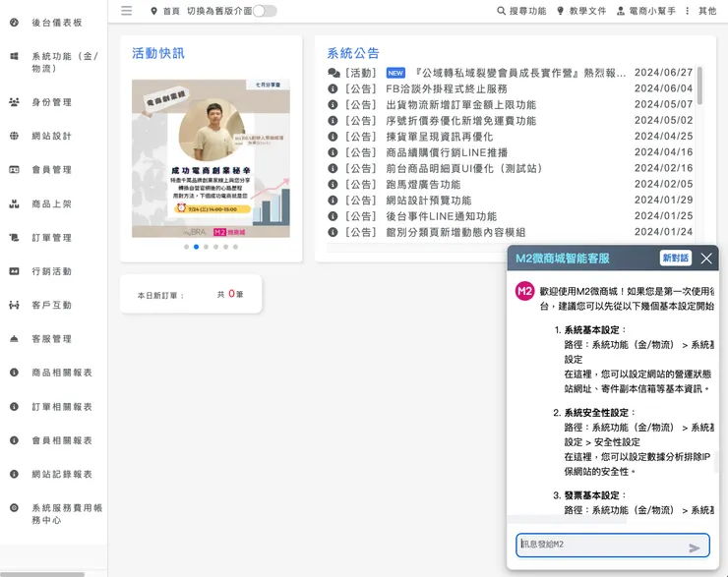
Task: Open 館別分類頁新增動態內容模組 announcement
Action: pos(455,232)
